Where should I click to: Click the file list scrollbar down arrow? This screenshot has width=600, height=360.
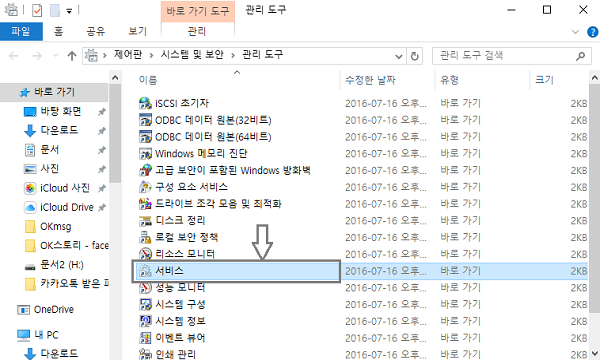point(595,353)
